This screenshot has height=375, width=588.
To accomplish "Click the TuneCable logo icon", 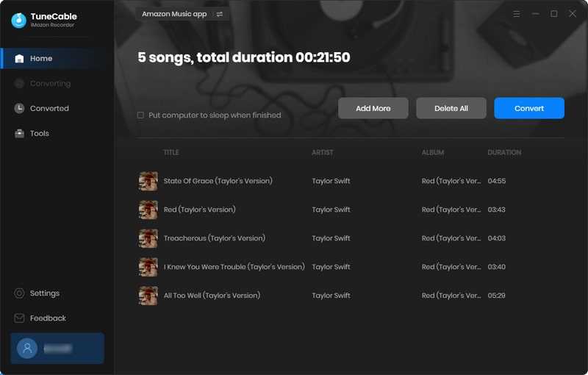I will pyautogui.click(x=18, y=21).
